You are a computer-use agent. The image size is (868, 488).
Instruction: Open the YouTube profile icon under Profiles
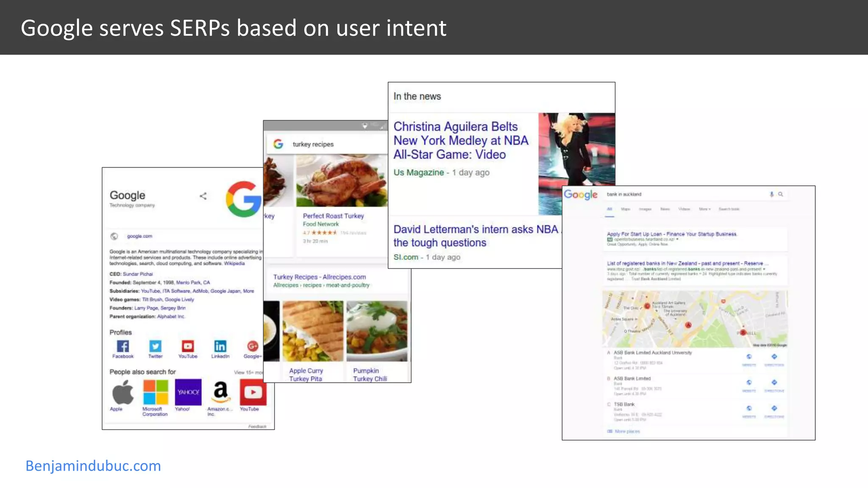(188, 346)
